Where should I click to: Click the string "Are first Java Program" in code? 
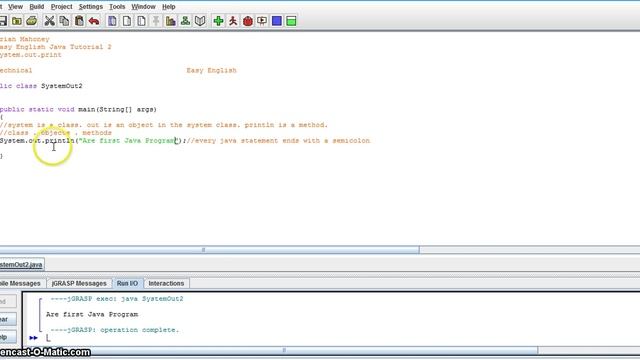tap(129, 141)
